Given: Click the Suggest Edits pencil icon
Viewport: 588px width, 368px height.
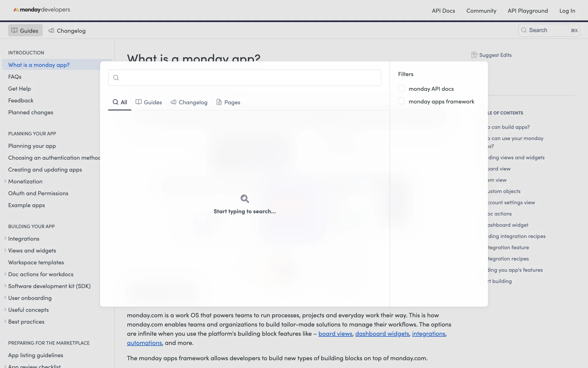Looking at the screenshot, I should (x=474, y=55).
